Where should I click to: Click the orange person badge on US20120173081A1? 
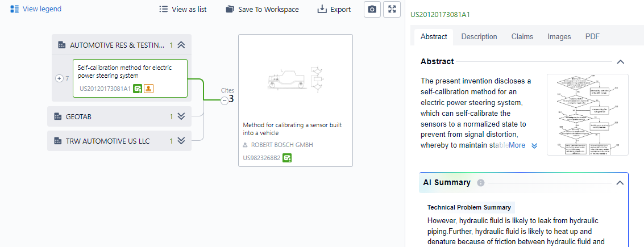coord(148,89)
